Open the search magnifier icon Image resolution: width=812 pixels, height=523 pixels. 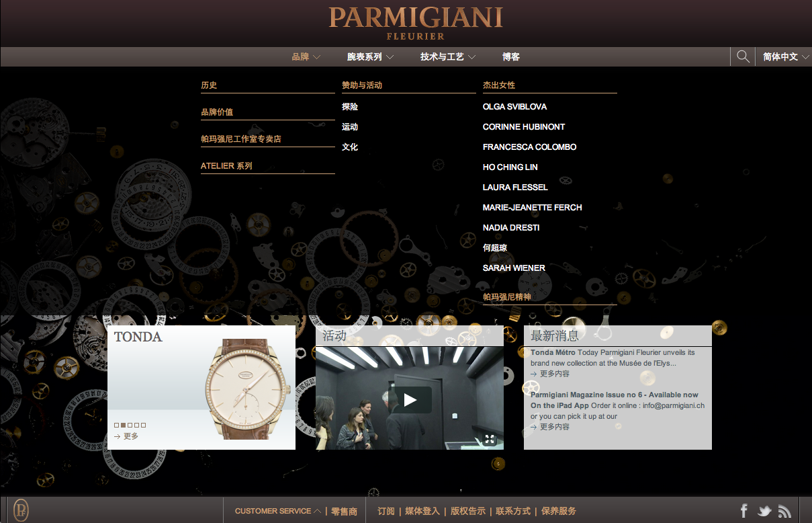click(743, 56)
